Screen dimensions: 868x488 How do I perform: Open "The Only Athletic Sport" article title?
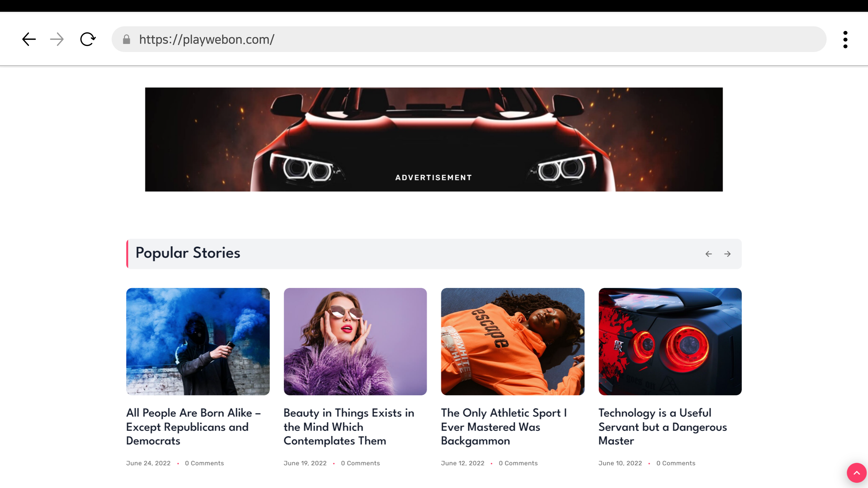tap(504, 427)
